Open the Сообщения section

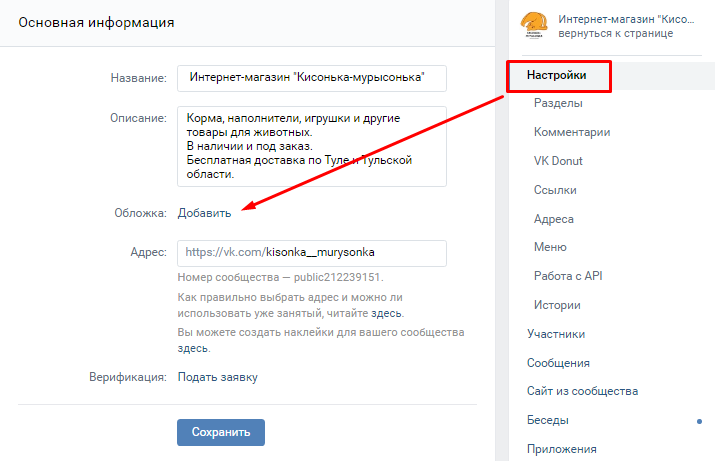pyautogui.click(x=558, y=363)
